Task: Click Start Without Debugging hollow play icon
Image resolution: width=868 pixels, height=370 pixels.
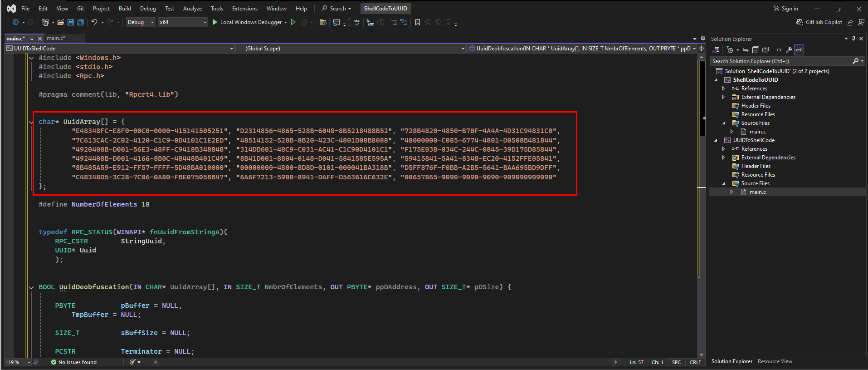Action: pos(293,22)
